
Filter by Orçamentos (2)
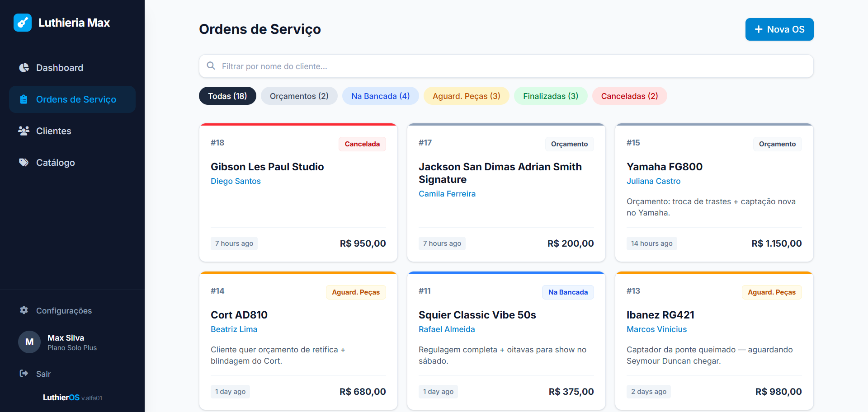299,96
